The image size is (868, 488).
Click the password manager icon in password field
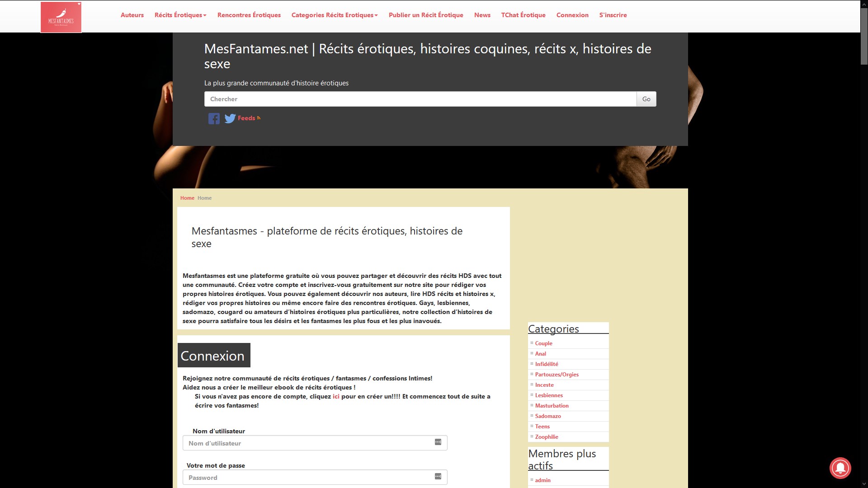(438, 477)
